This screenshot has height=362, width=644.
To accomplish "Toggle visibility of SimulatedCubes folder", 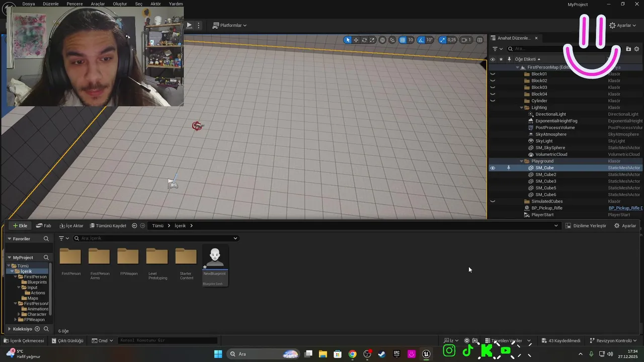I will click(x=493, y=201).
